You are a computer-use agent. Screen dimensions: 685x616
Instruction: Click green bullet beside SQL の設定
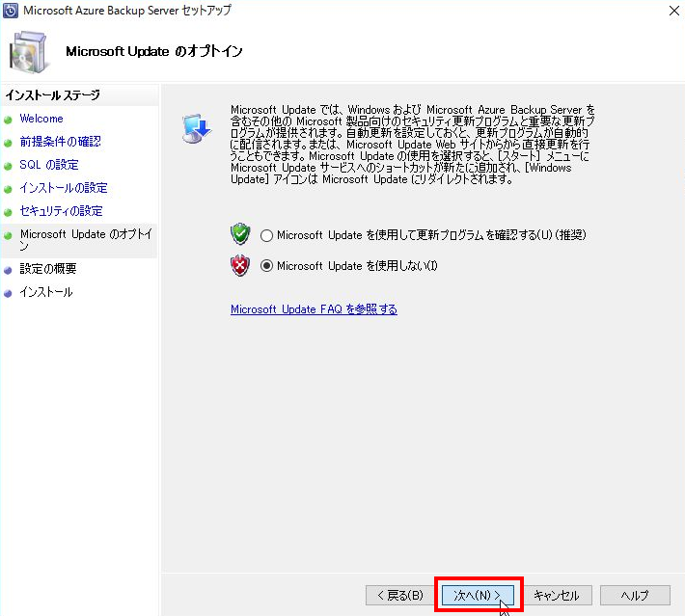click(8, 167)
